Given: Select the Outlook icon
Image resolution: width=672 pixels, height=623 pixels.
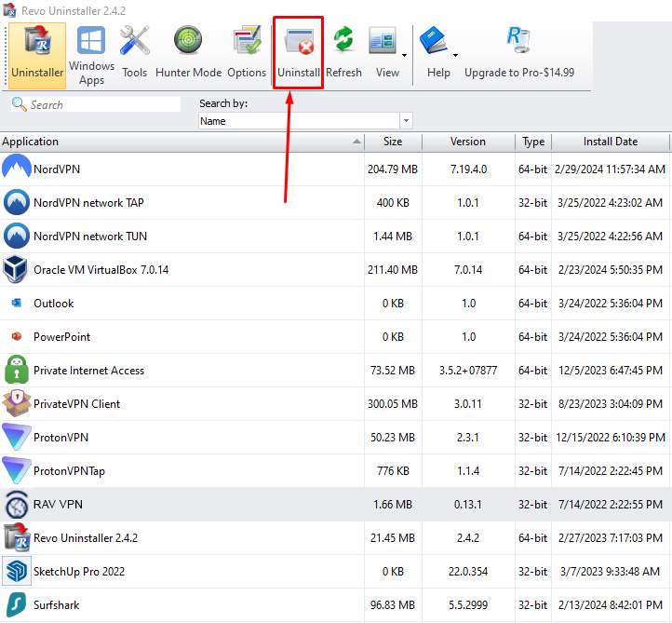Looking at the screenshot, I should [x=16, y=304].
